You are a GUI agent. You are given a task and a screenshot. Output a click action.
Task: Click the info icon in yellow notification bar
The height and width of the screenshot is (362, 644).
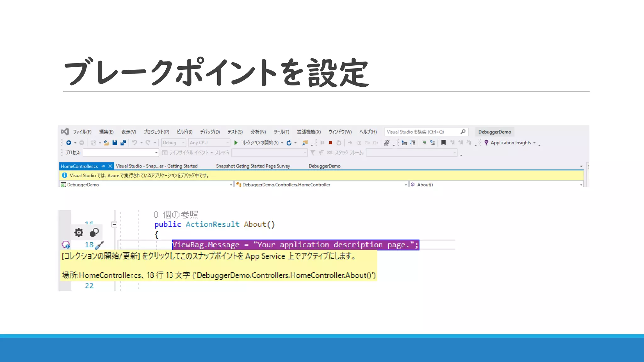tap(64, 175)
